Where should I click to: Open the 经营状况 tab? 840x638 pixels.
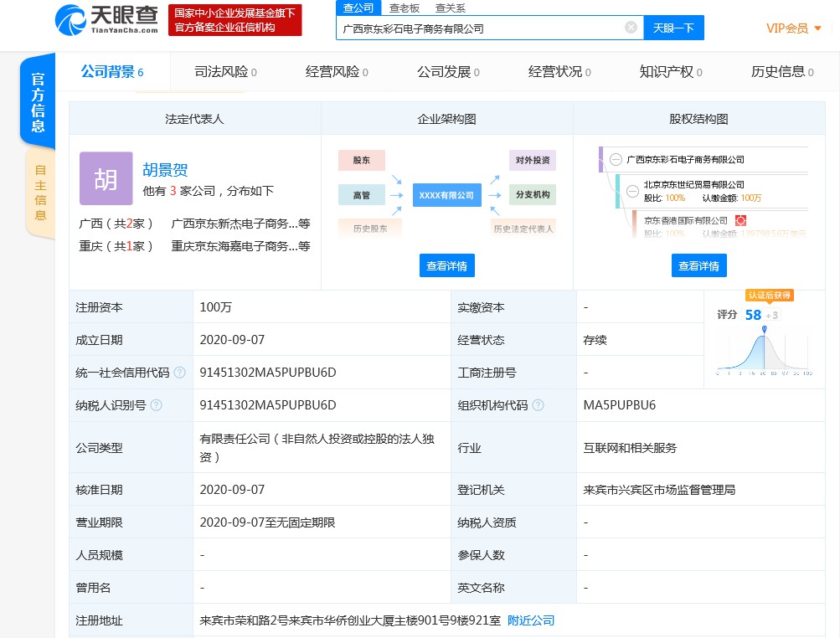(x=559, y=72)
